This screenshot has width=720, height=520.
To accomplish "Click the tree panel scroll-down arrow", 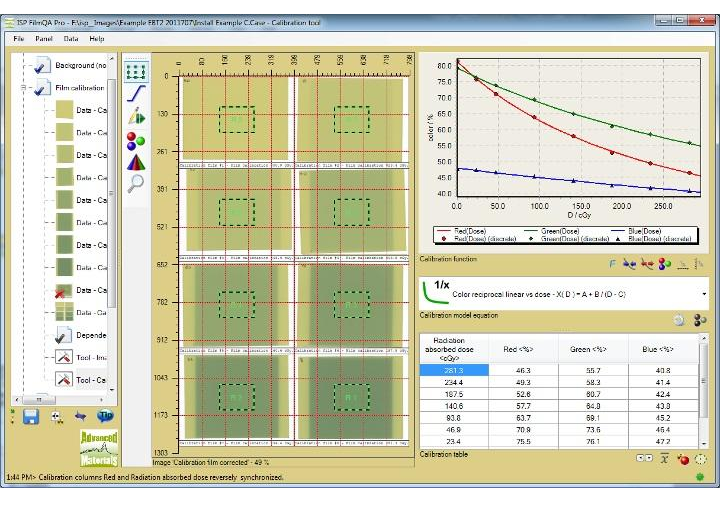I will (x=112, y=390).
